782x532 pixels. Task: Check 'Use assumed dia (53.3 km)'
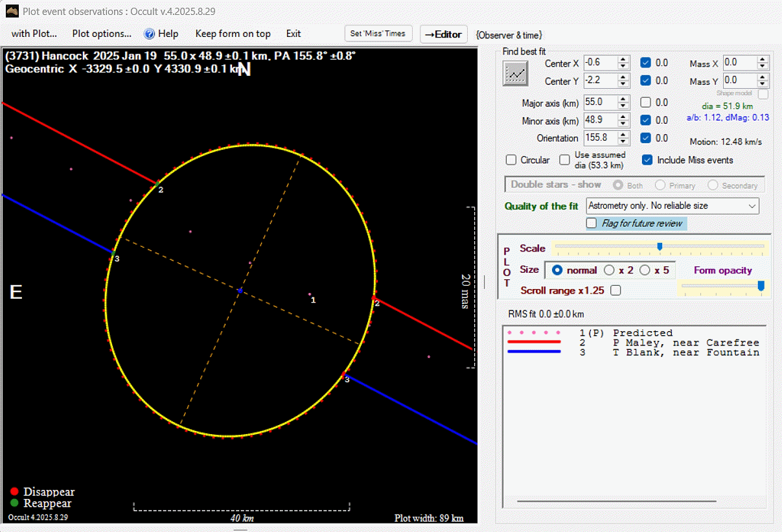click(565, 160)
